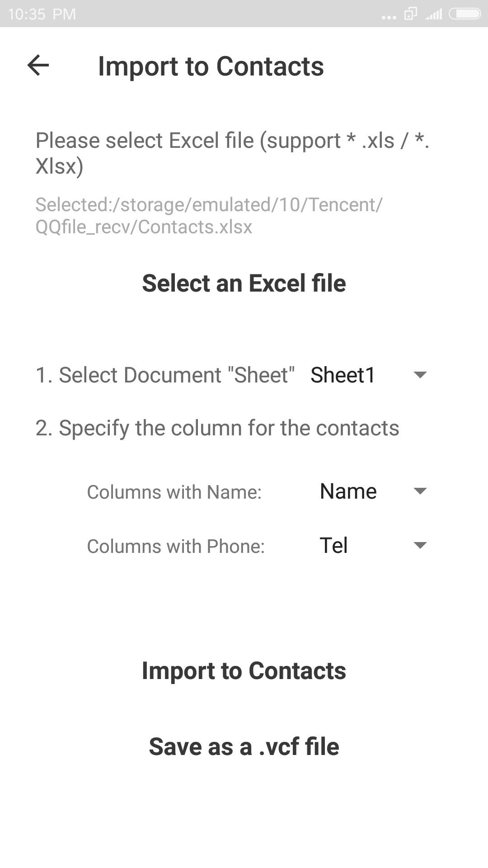Viewport: 488px width, 868px height.
Task: Choose the Tel spinner value
Action: [x=333, y=546]
